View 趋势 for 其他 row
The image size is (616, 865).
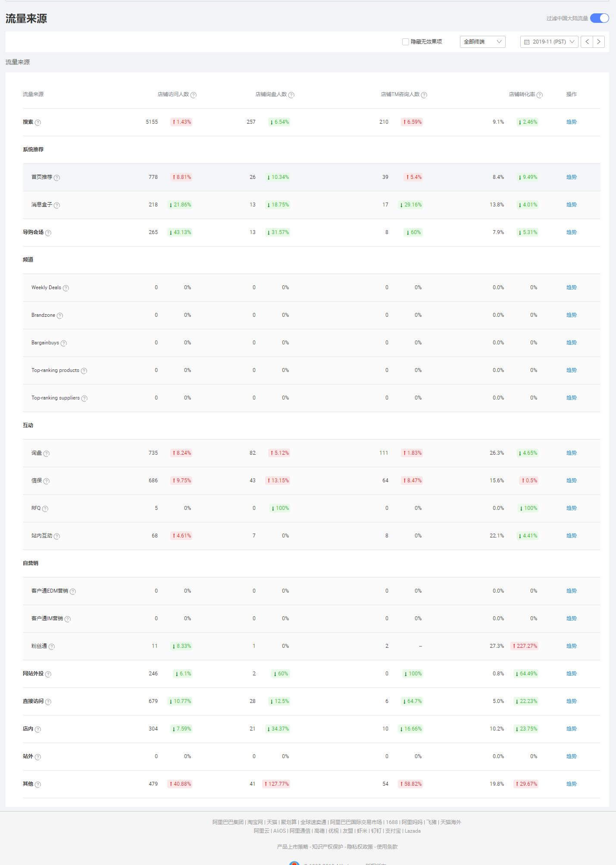[571, 784]
